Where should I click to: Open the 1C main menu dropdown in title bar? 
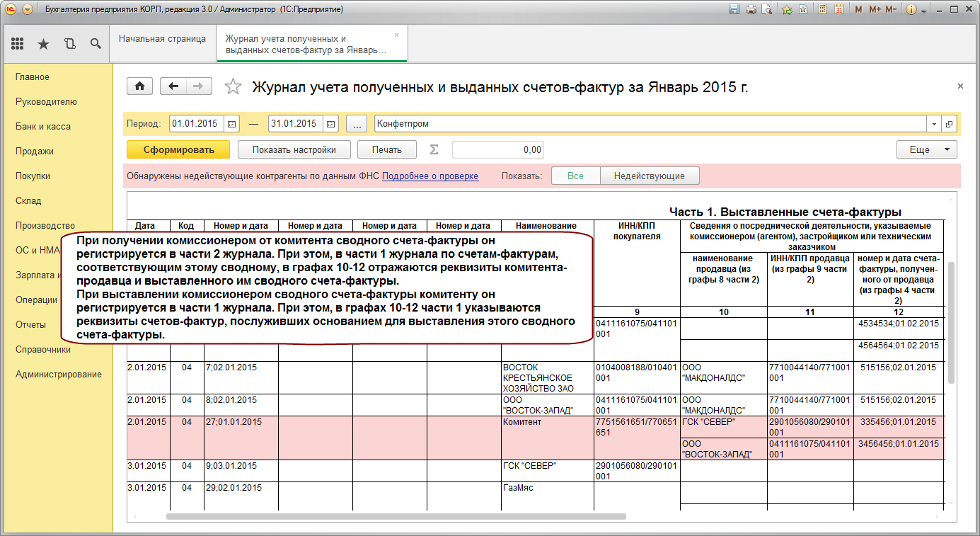(28, 10)
